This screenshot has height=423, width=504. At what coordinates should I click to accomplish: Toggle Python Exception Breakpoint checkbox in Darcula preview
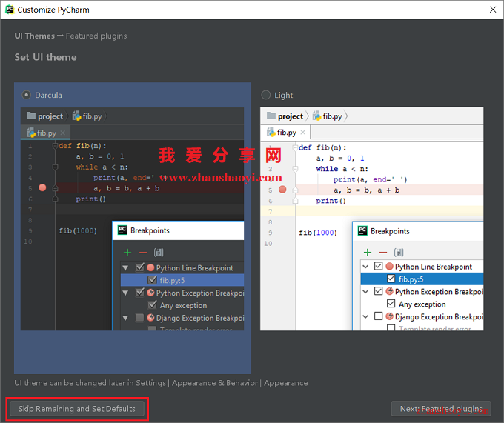140,293
